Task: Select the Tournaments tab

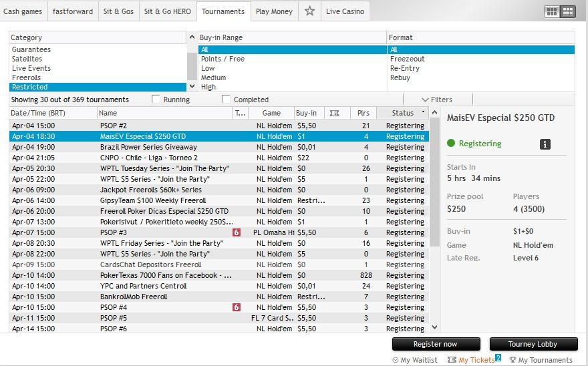Action: [x=223, y=11]
